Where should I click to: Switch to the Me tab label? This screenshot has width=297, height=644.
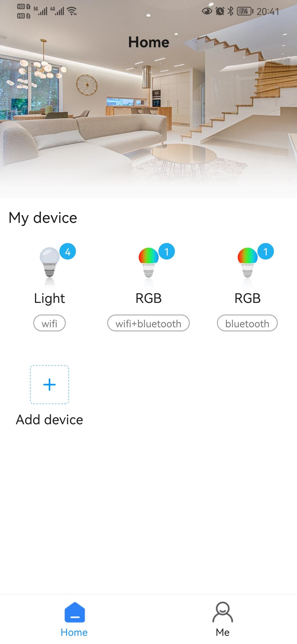(223, 632)
